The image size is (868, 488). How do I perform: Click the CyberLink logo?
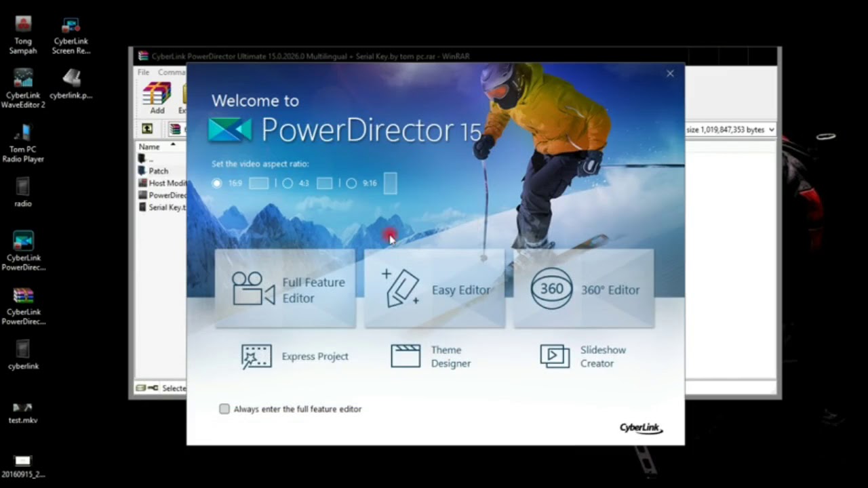[641, 428]
